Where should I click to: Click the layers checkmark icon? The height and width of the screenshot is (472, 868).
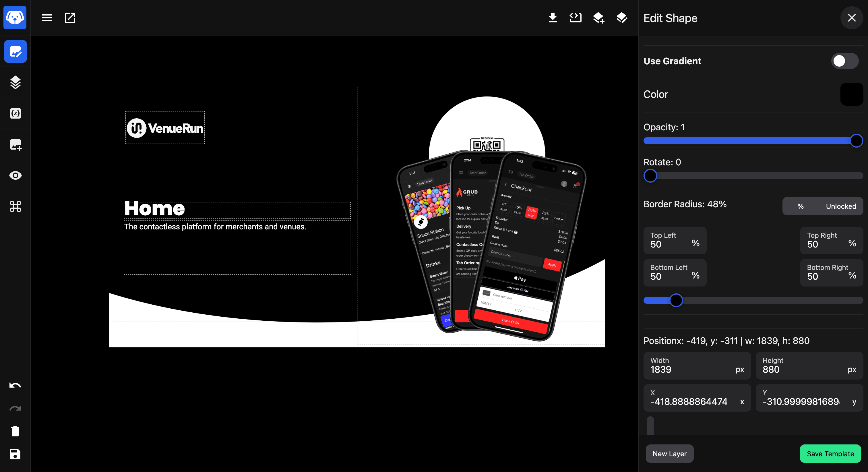click(622, 18)
